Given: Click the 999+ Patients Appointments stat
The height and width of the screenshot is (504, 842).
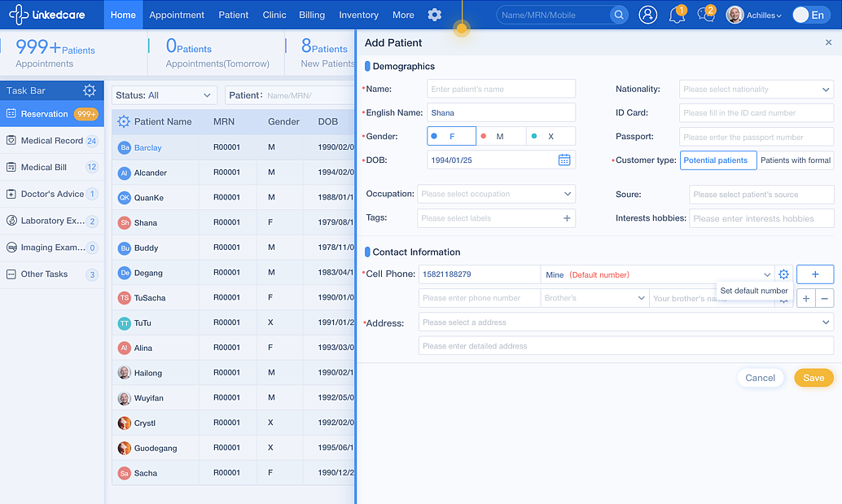Looking at the screenshot, I should 55,53.
